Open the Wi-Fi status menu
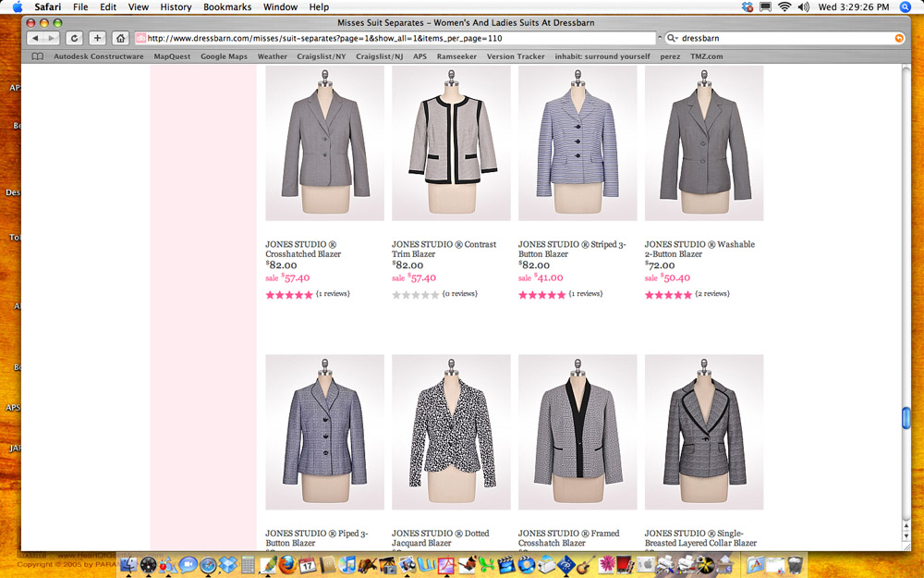 coord(784,7)
